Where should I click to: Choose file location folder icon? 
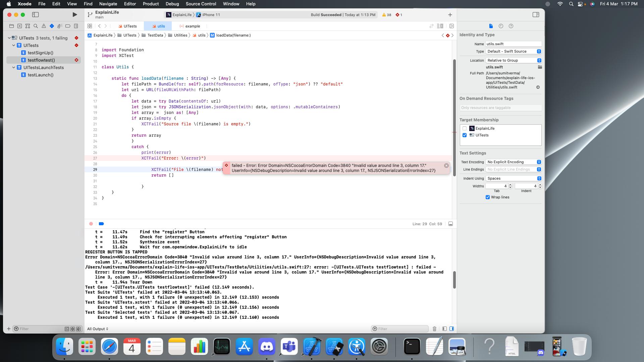[x=540, y=67]
